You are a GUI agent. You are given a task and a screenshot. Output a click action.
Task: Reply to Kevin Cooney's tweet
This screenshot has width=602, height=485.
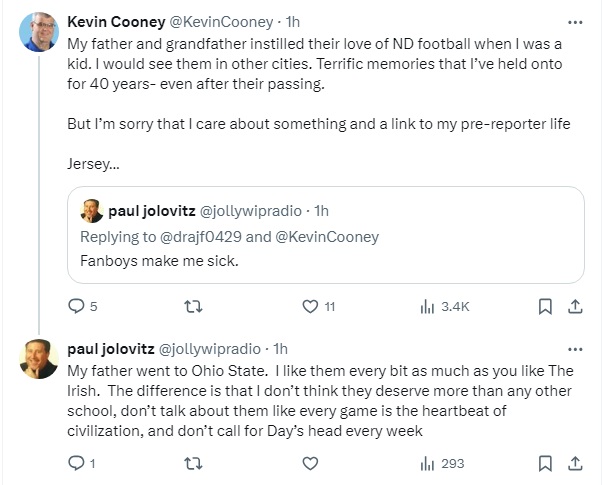76,306
